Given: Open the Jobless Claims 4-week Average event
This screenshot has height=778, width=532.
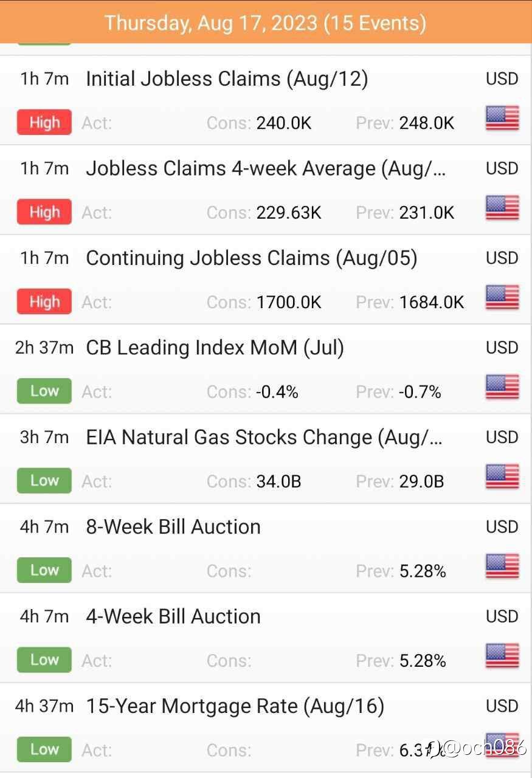Looking at the screenshot, I should (266, 190).
